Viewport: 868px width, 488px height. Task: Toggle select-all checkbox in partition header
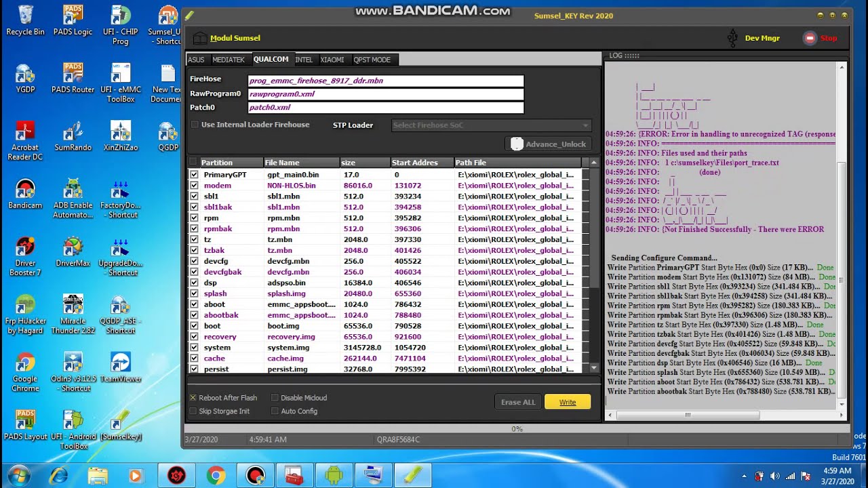tap(193, 162)
